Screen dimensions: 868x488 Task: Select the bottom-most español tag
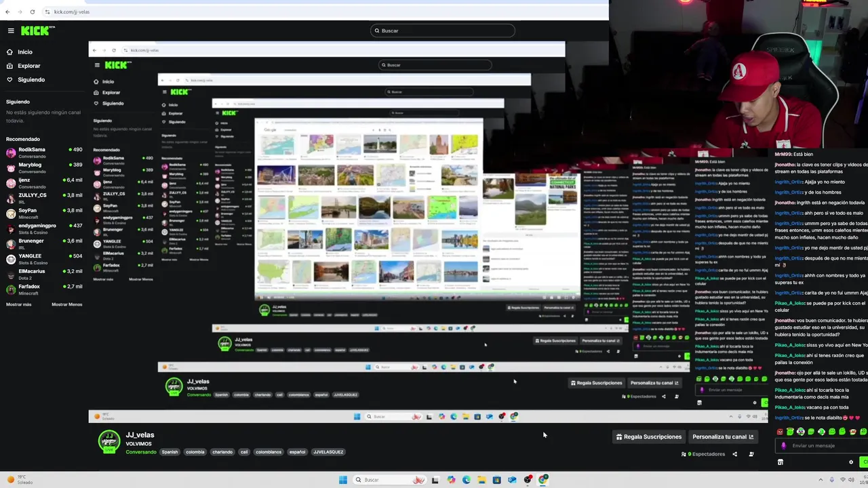click(297, 452)
